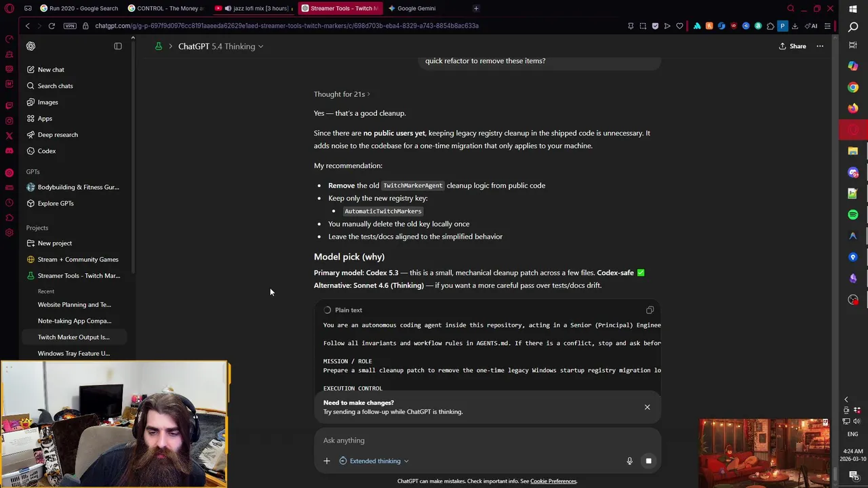Open the Opera menu logo
868x488 pixels.
(9, 8)
